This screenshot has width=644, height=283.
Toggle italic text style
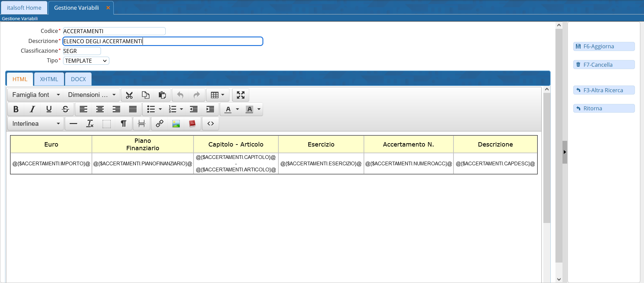pos(32,109)
